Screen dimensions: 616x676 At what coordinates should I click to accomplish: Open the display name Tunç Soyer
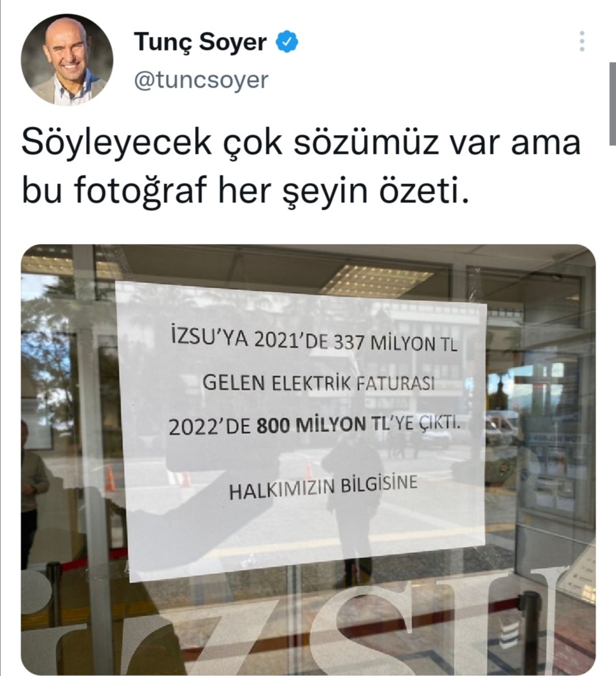click(x=200, y=42)
